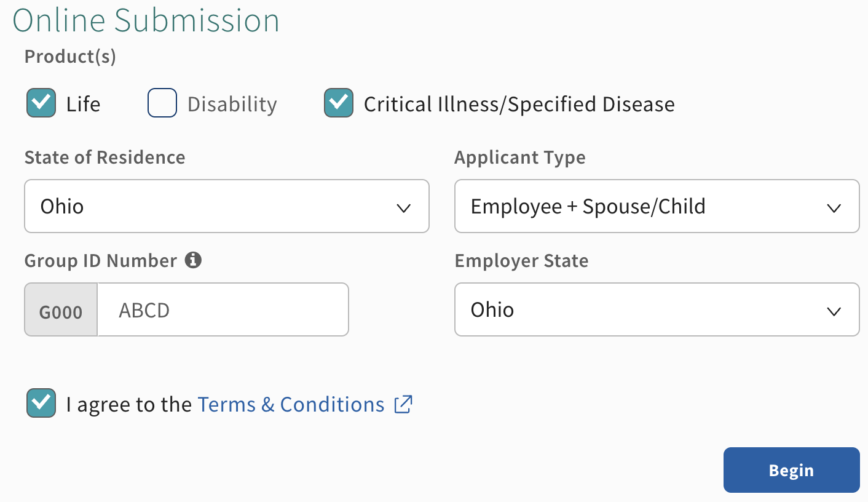The image size is (868, 502).
Task: Click the chevron arrow in Applicant Type
Action: point(834,207)
